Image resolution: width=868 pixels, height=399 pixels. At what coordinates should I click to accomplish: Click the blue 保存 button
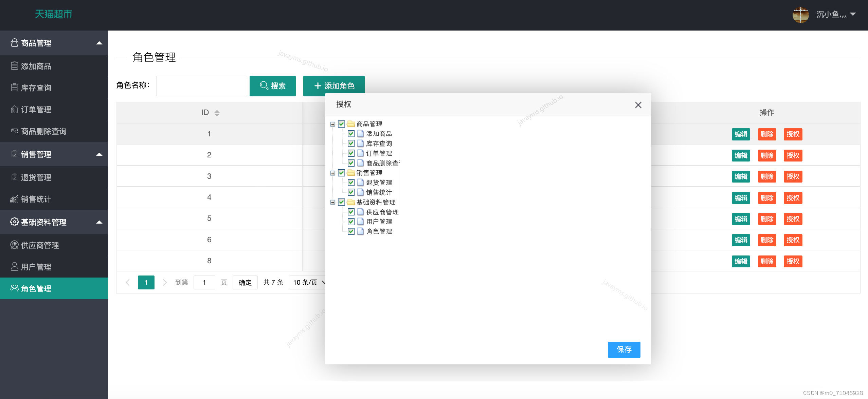(624, 349)
